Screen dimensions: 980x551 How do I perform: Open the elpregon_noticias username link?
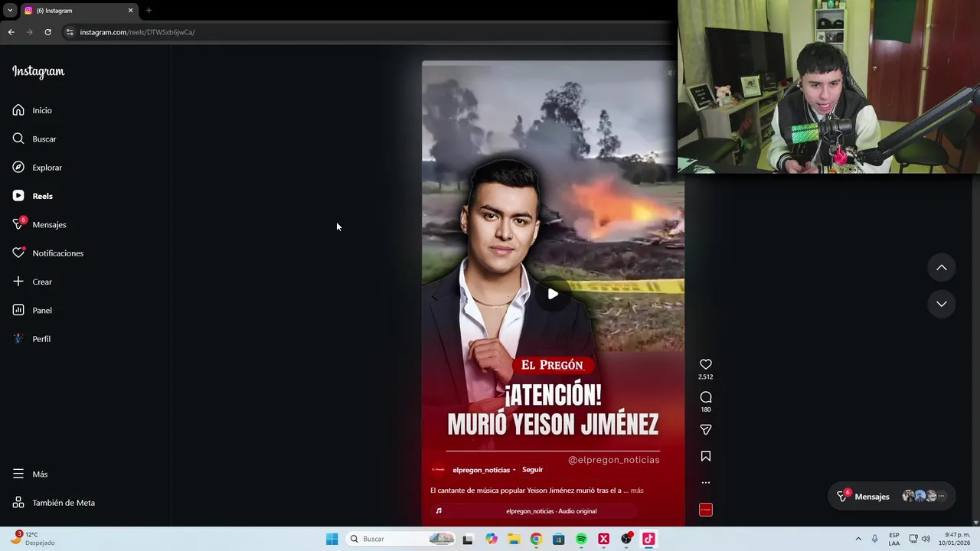[481, 470]
